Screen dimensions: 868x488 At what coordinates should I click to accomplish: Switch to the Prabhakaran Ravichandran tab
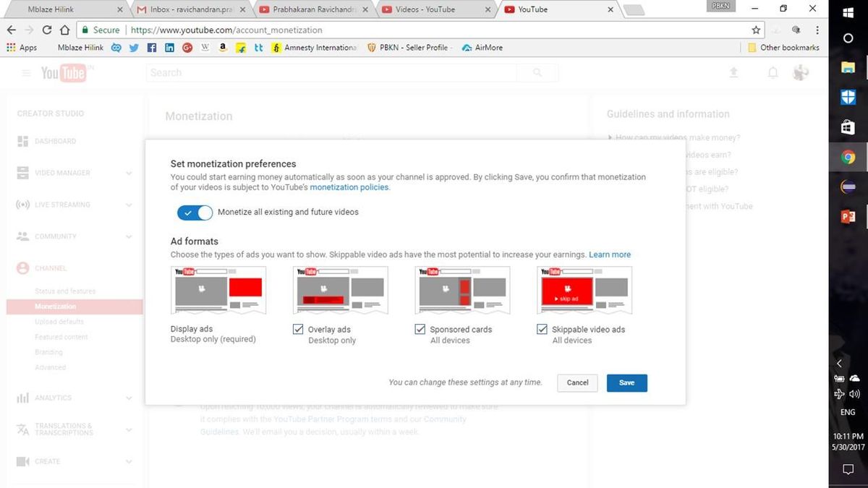[312, 9]
